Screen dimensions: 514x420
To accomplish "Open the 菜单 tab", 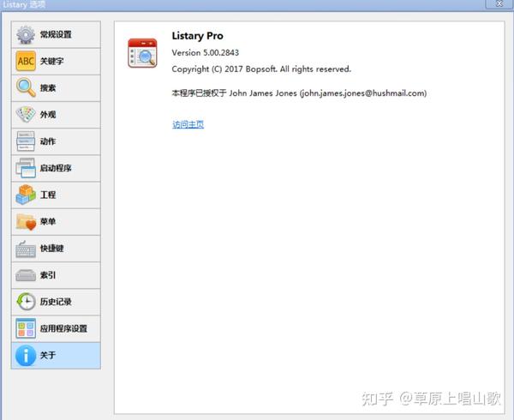I will point(56,222).
